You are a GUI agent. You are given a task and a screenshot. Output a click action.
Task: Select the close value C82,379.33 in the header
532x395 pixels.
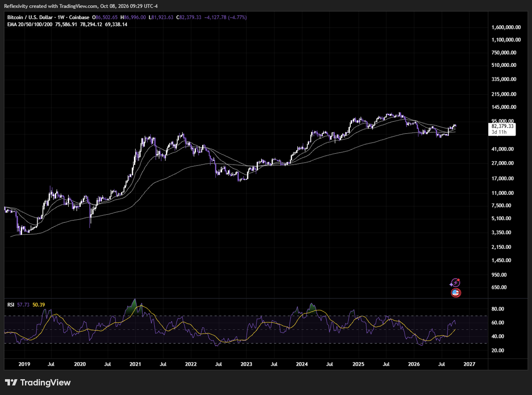(189, 17)
